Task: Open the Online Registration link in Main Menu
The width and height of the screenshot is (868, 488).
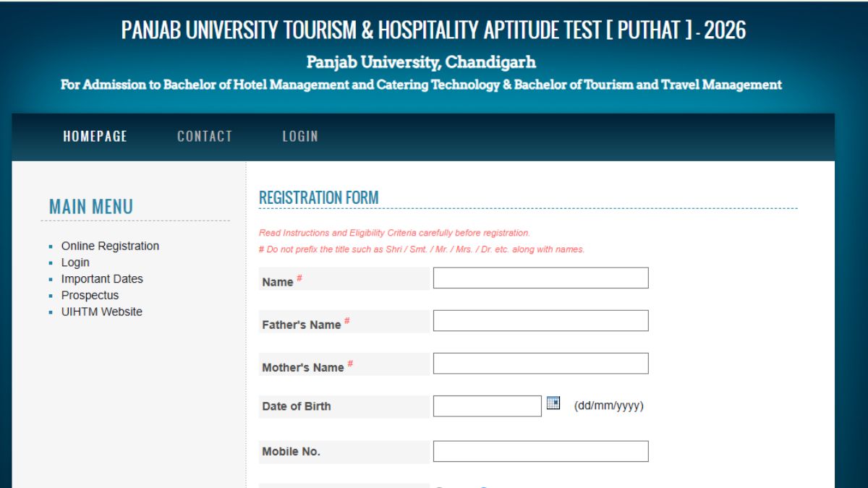Action: pyautogui.click(x=110, y=246)
